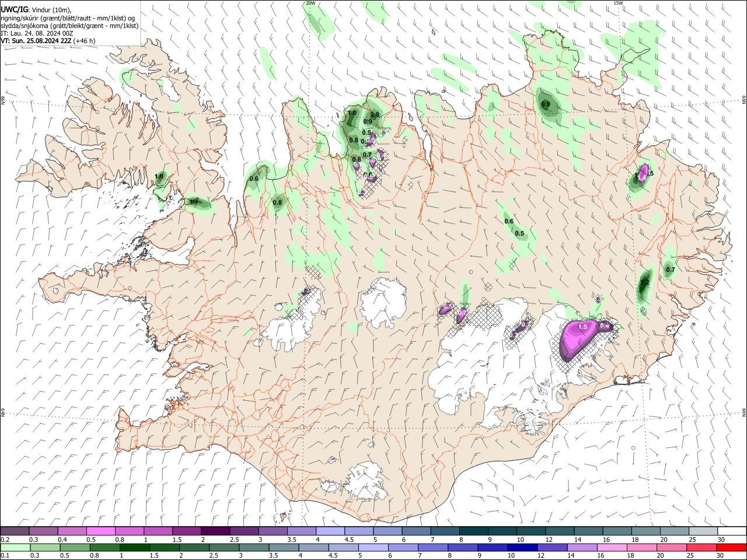Select the dark teal 8–9 snow legend swatch
The height and width of the screenshot is (560, 747).
pyautogui.click(x=473, y=531)
